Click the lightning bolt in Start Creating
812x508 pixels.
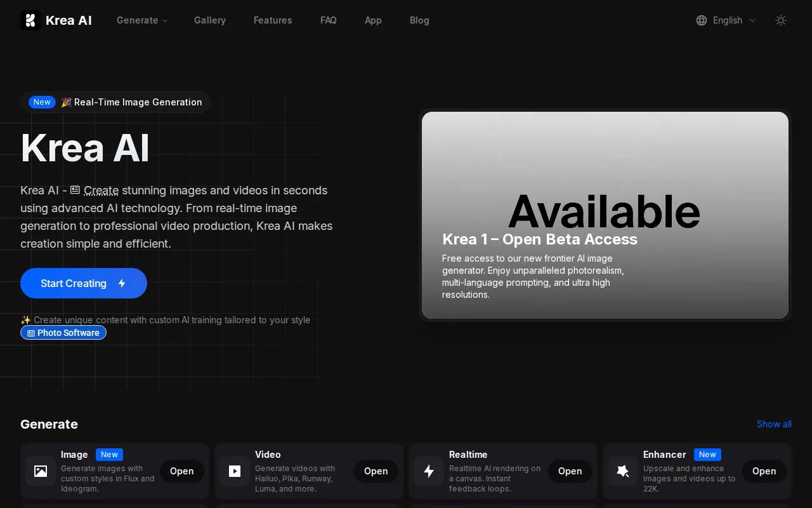point(122,283)
